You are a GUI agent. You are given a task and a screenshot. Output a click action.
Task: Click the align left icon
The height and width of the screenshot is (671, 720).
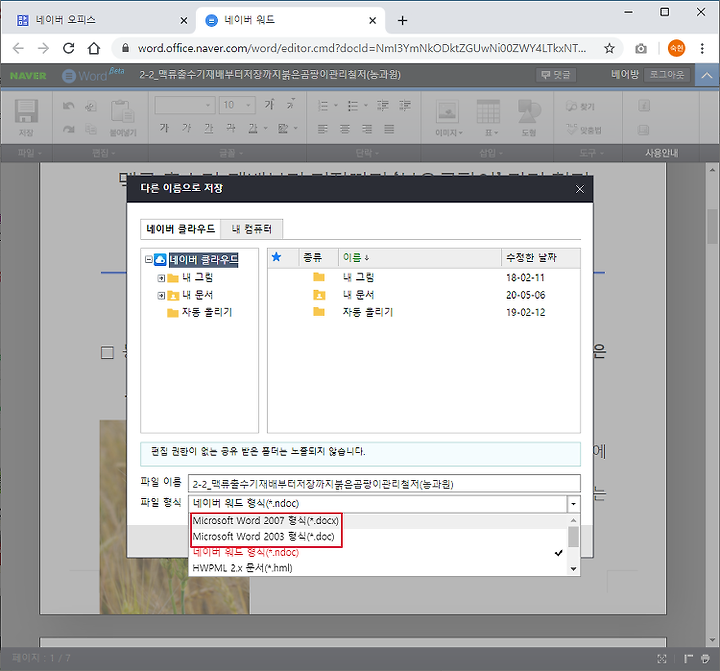[x=323, y=129]
